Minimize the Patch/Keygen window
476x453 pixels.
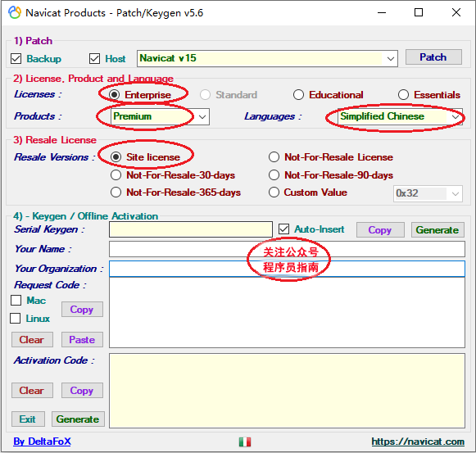(x=382, y=13)
